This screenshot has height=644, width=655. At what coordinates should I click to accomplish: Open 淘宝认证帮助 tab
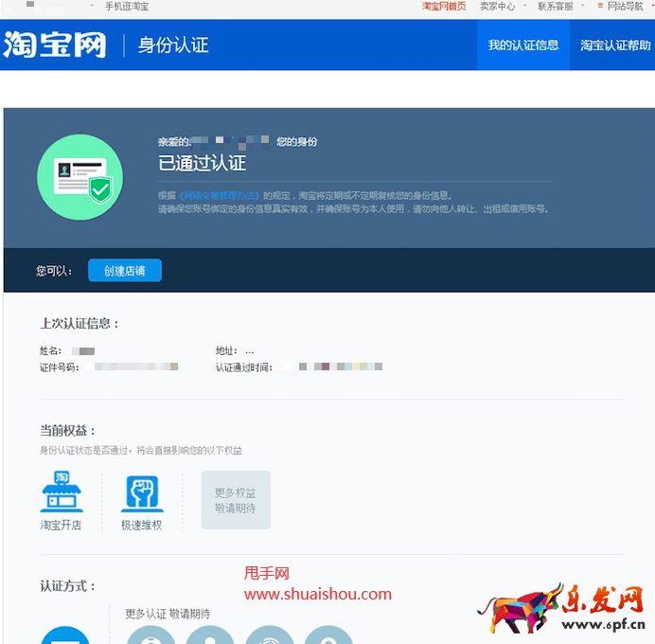pyautogui.click(x=615, y=45)
